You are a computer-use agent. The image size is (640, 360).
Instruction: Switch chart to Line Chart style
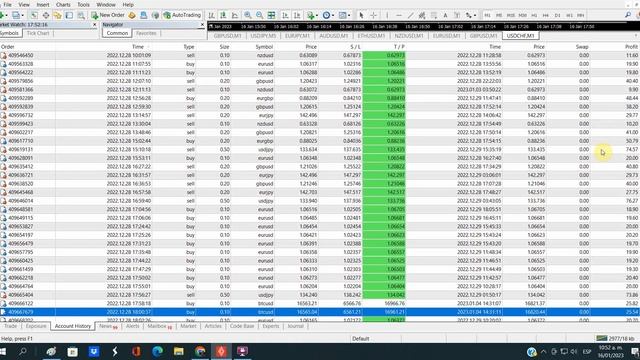coord(235,16)
